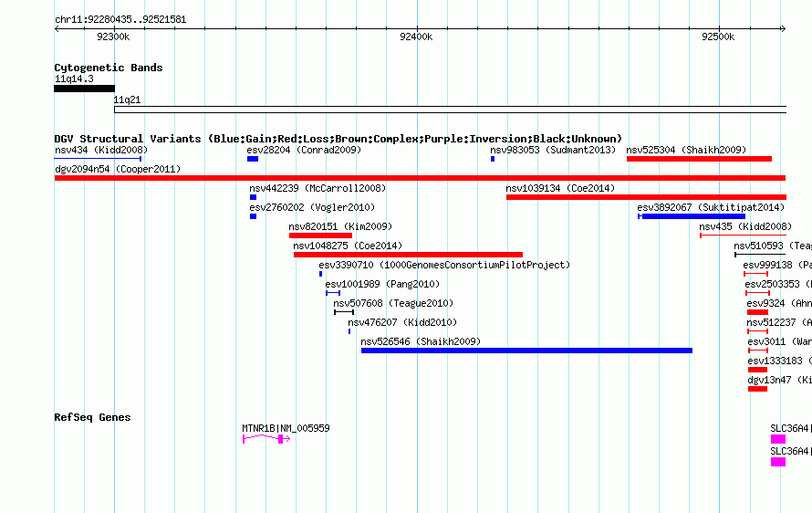
Task: Click the nsv434 (Kidd2008) variant label
Action: 101,150
